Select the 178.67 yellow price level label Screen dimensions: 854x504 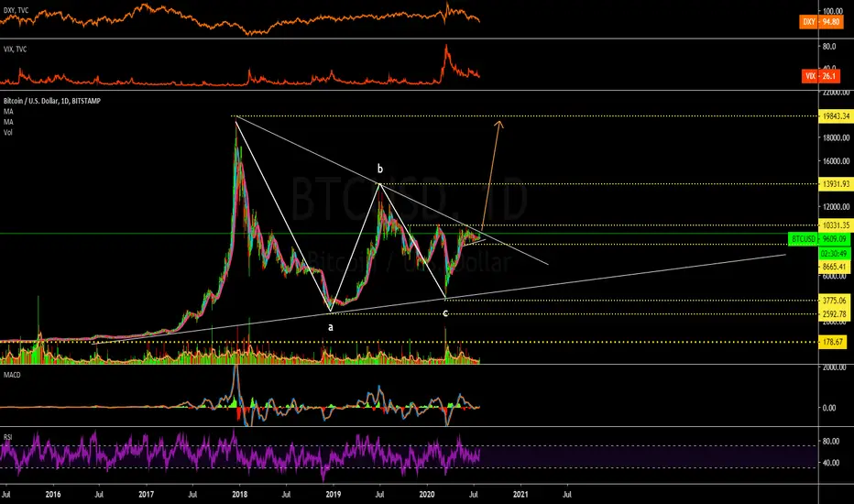tap(833, 342)
